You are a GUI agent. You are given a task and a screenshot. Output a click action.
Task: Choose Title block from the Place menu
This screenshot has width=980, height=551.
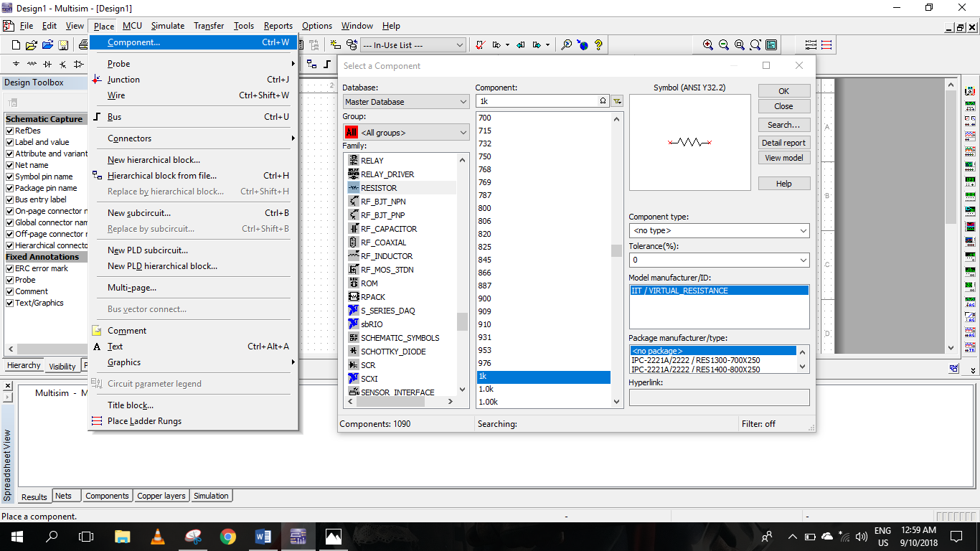(192, 405)
